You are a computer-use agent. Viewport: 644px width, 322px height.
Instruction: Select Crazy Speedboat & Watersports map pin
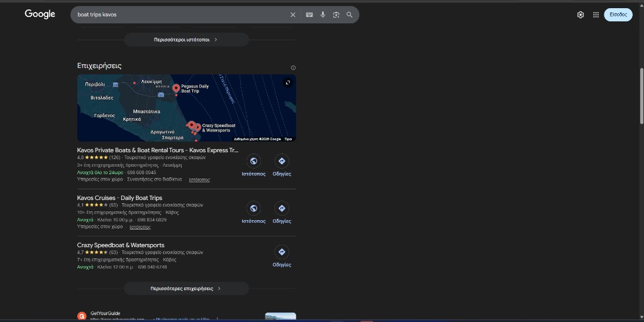point(197,127)
